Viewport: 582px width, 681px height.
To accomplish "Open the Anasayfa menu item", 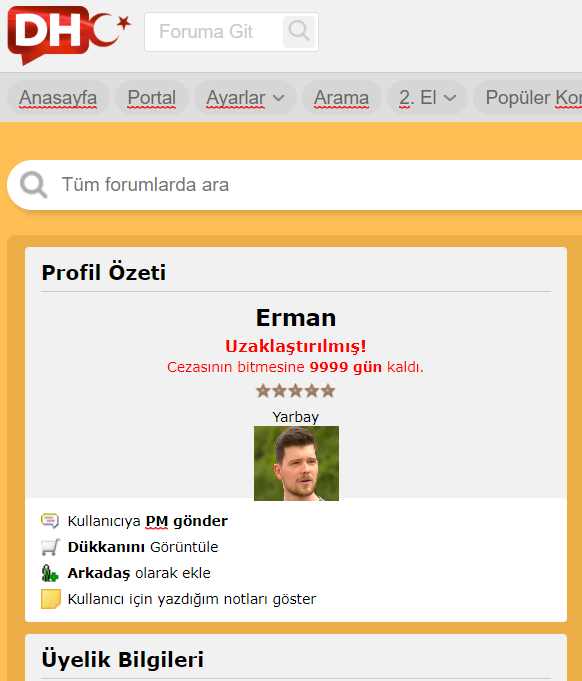I will coord(58,98).
